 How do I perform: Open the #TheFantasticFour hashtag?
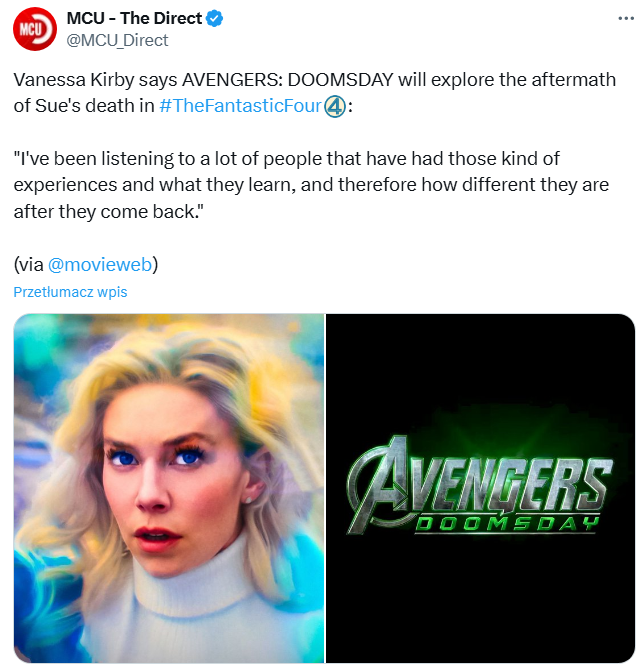coord(240,106)
